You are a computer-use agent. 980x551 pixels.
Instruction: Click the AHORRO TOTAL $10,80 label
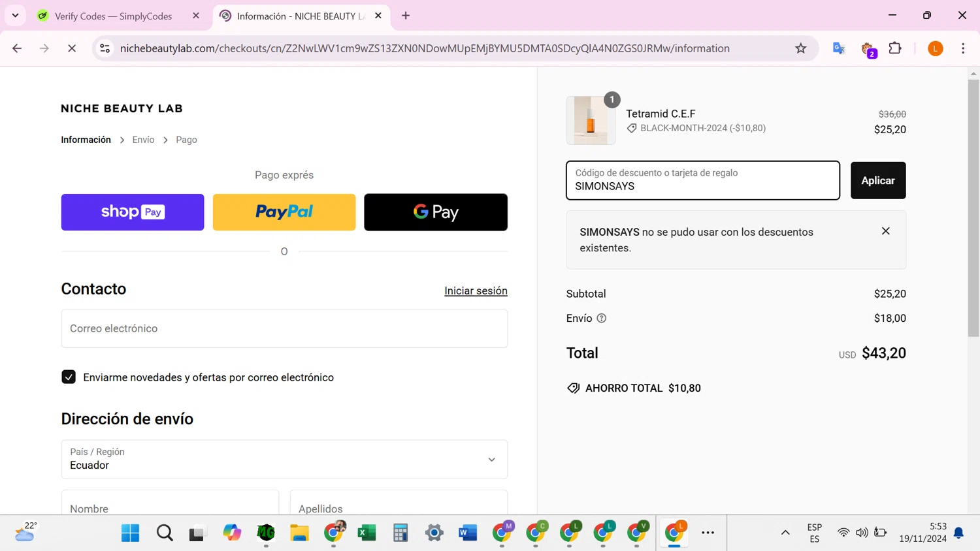point(634,388)
